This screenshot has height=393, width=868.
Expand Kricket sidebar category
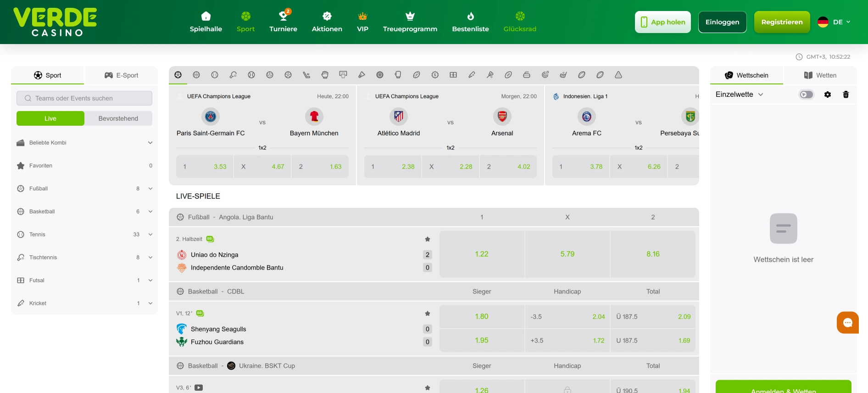point(84,303)
